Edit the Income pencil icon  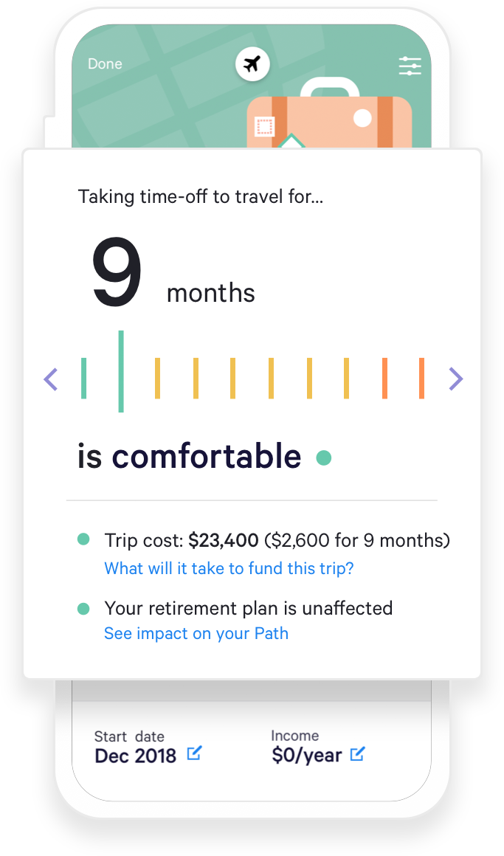pyautogui.click(x=357, y=753)
